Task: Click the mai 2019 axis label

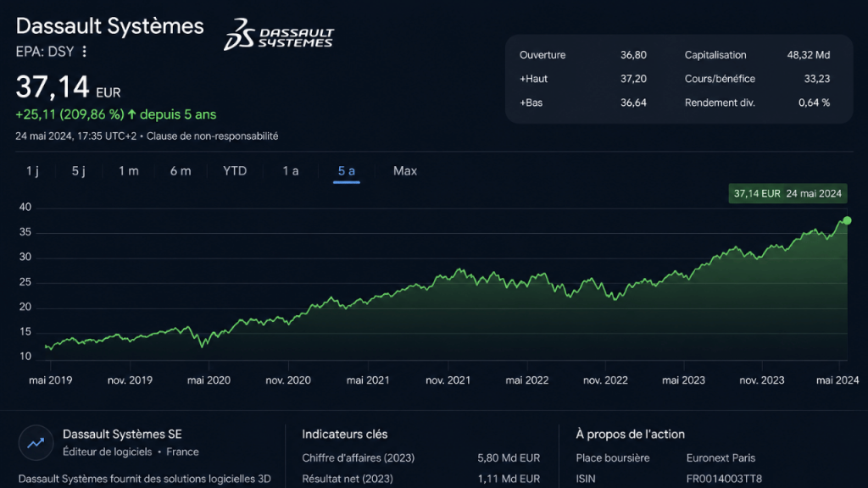Action: pos(50,380)
